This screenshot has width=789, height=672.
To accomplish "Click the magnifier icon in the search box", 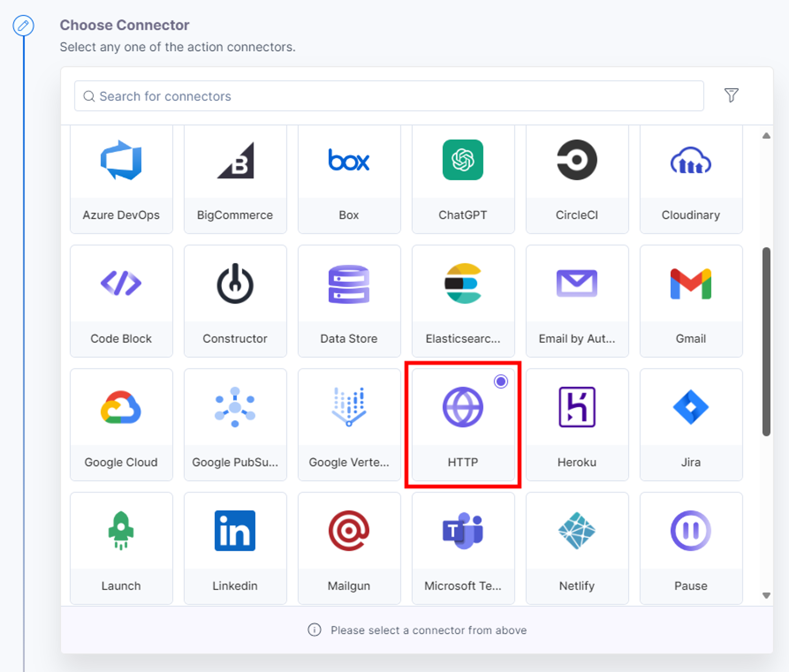I will [x=89, y=96].
